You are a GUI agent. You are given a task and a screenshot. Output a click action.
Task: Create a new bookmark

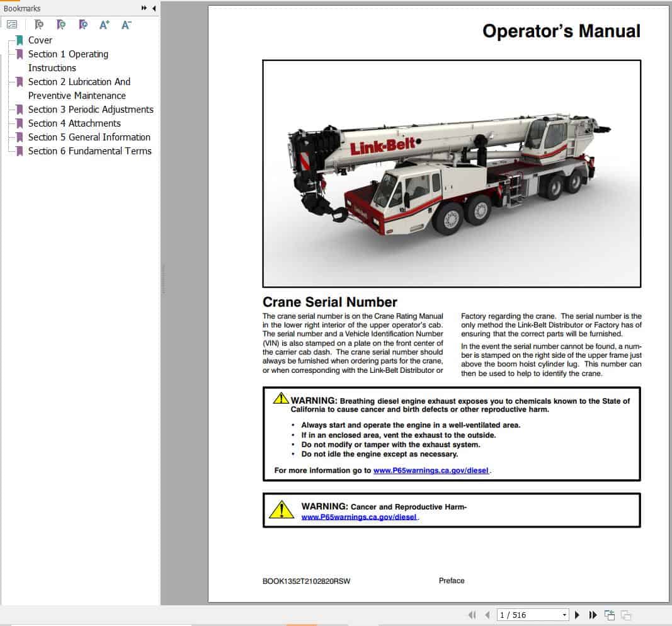pos(62,25)
